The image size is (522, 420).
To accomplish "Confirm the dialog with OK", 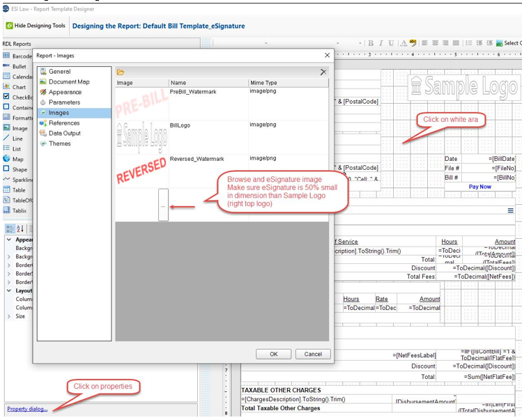I will pyautogui.click(x=273, y=354).
